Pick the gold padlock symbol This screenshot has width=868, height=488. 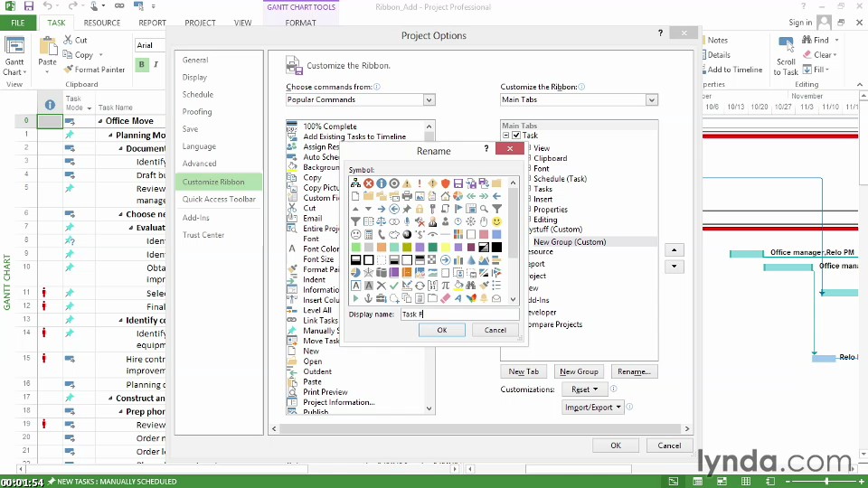point(420,209)
